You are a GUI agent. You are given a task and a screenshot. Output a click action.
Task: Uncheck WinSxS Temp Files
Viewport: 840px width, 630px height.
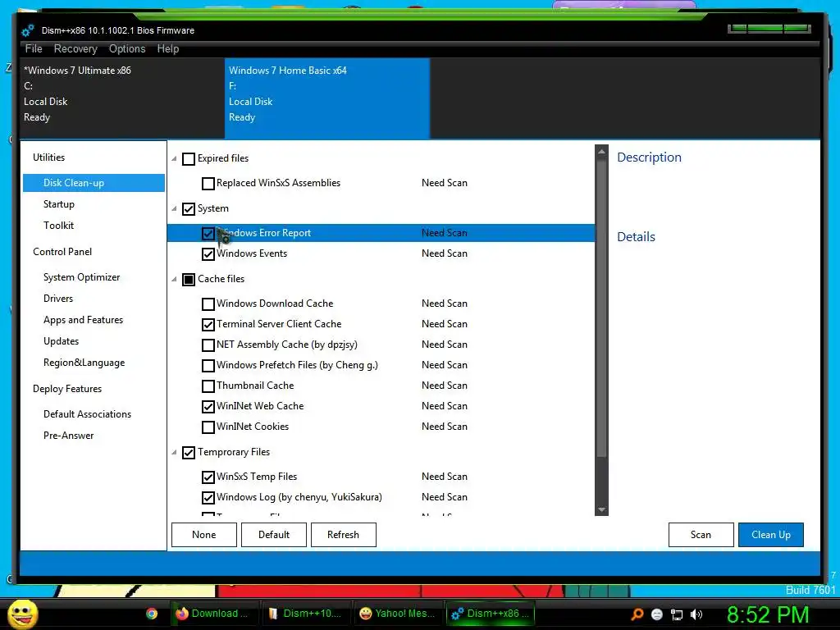pos(208,477)
